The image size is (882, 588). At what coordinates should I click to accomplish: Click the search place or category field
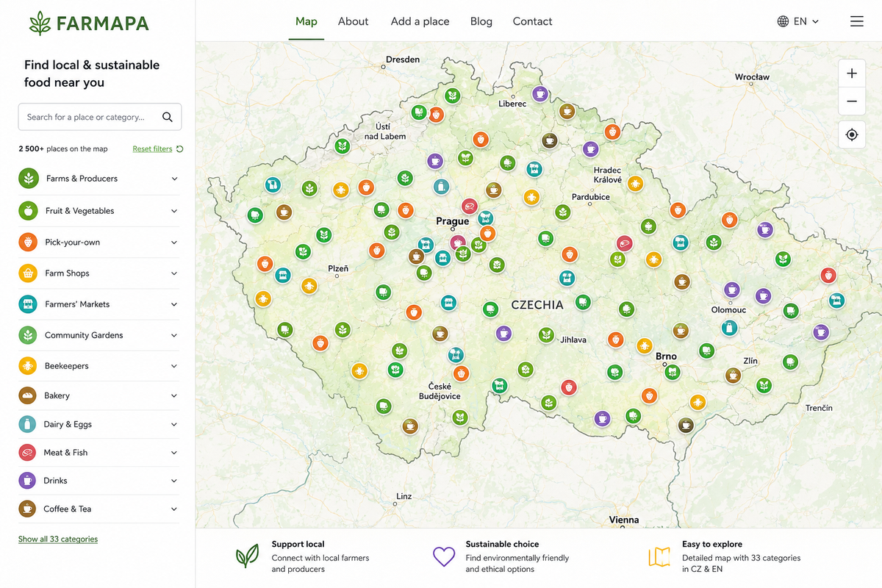pyautogui.click(x=100, y=117)
